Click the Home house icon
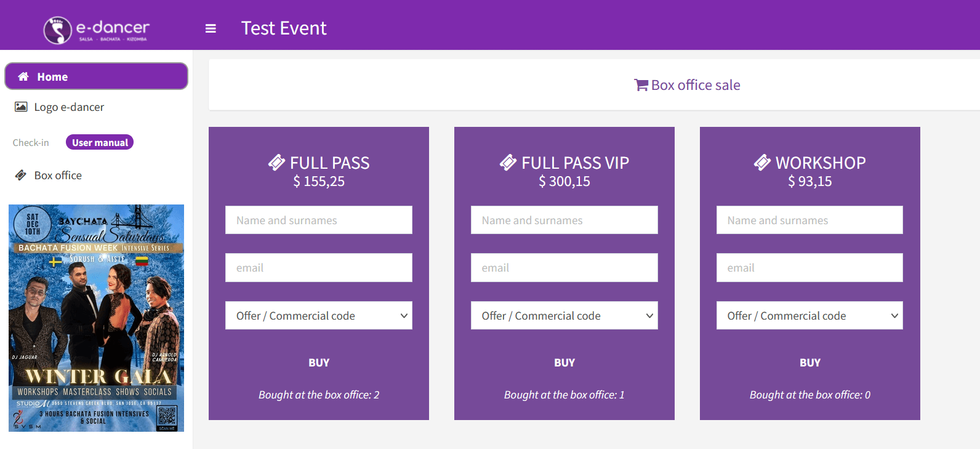 (x=23, y=76)
